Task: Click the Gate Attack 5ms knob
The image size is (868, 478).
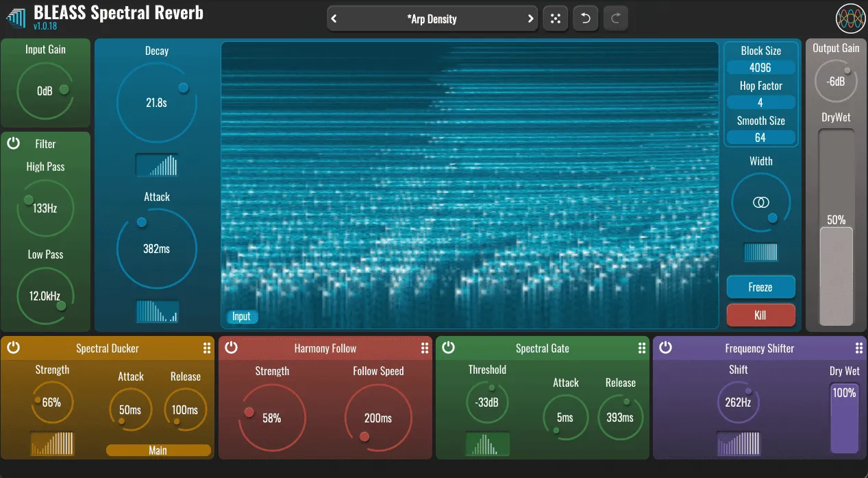Action: pos(565,417)
